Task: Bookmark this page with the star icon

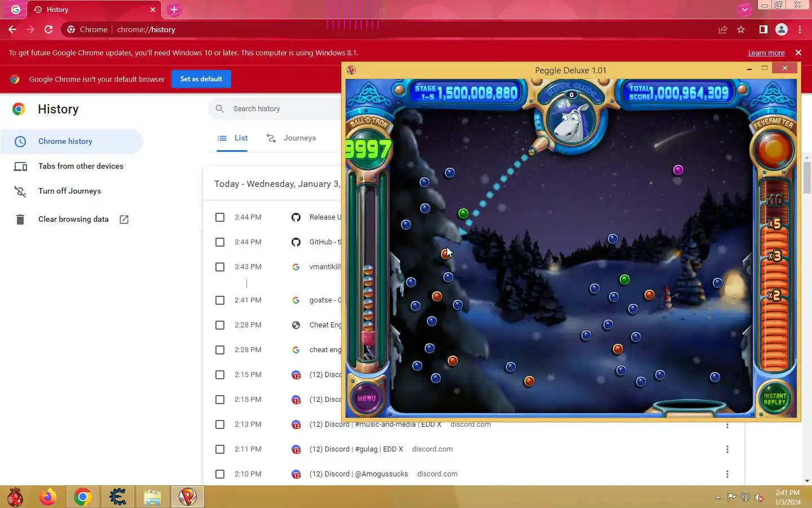Action: pos(741,29)
